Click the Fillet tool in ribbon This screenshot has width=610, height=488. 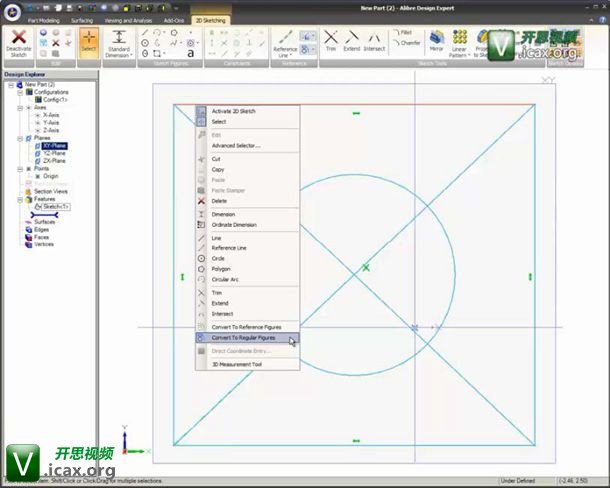(x=407, y=33)
